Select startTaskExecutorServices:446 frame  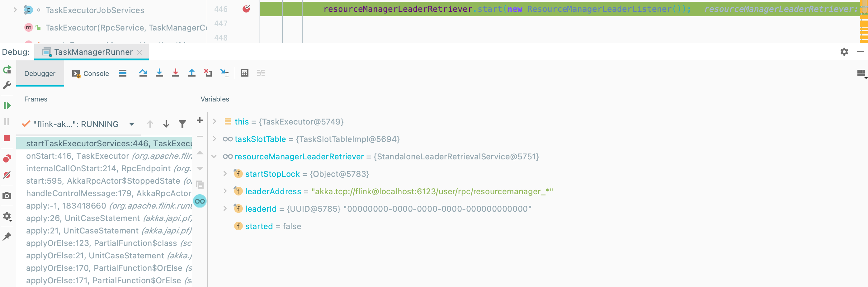[x=104, y=143]
